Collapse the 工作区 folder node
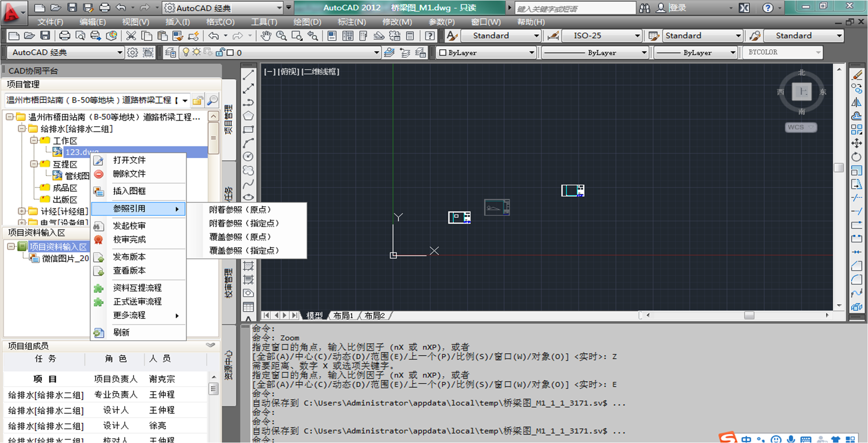 (x=34, y=141)
